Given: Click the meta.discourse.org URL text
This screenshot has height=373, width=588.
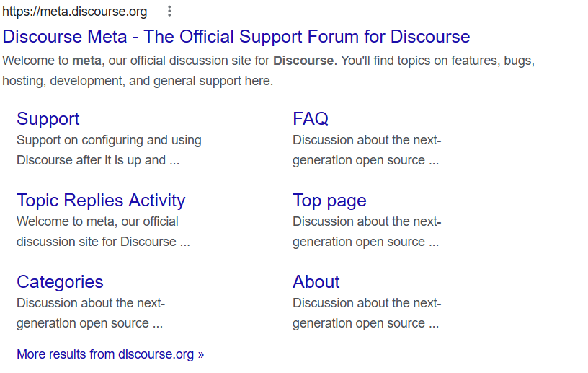Looking at the screenshot, I should pyautogui.click(x=75, y=12).
